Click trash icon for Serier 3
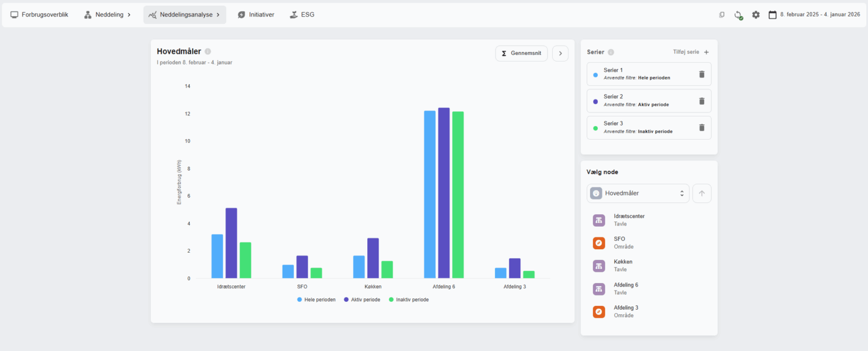This screenshot has height=351, width=868. click(702, 128)
